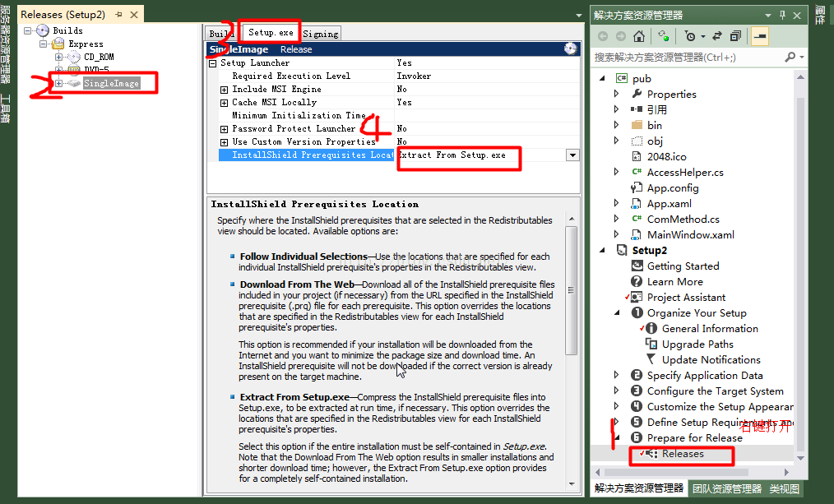Viewport: 834px width, 504px height.
Task: Expand the SingleImage release node
Action: (59, 84)
